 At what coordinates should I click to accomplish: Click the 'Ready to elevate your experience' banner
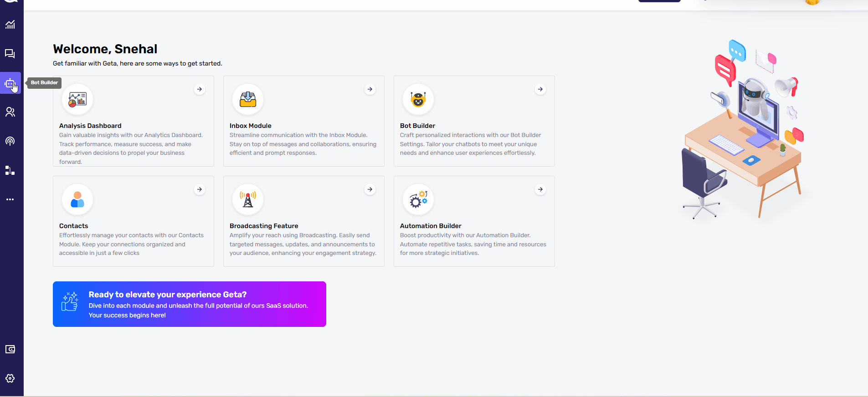tap(190, 304)
